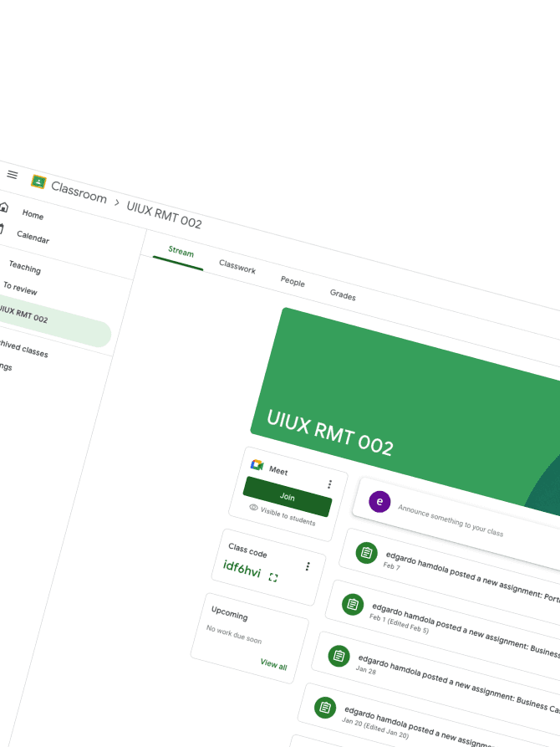Screen dimensions: 560x747
Task: Click the Upcoming card heading
Action: (x=230, y=613)
